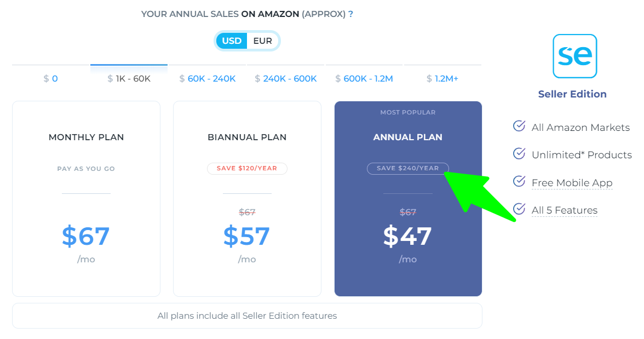Switch currency to EUR
Image resolution: width=644 pixels, height=339 pixels.
pyautogui.click(x=262, y=41)
